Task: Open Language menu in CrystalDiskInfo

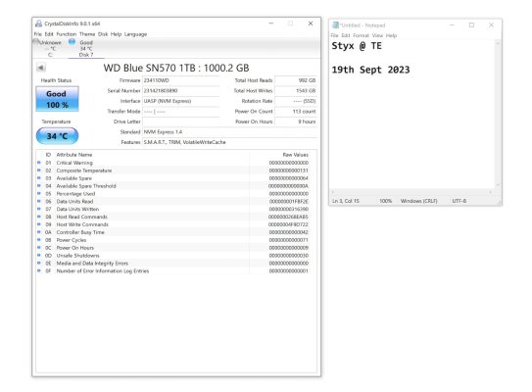Action: click(x=135, y=34)
